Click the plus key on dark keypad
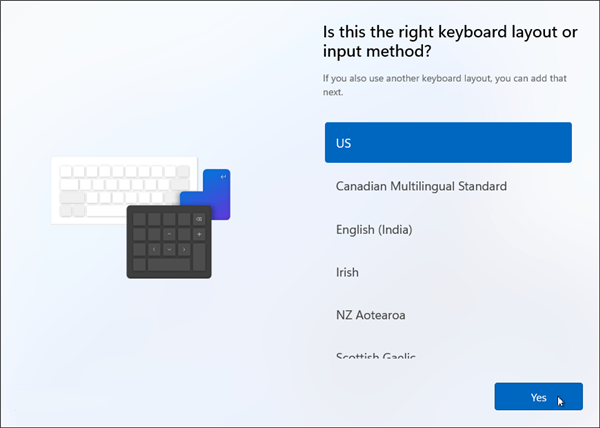600x428 pixels. [200, 234]
